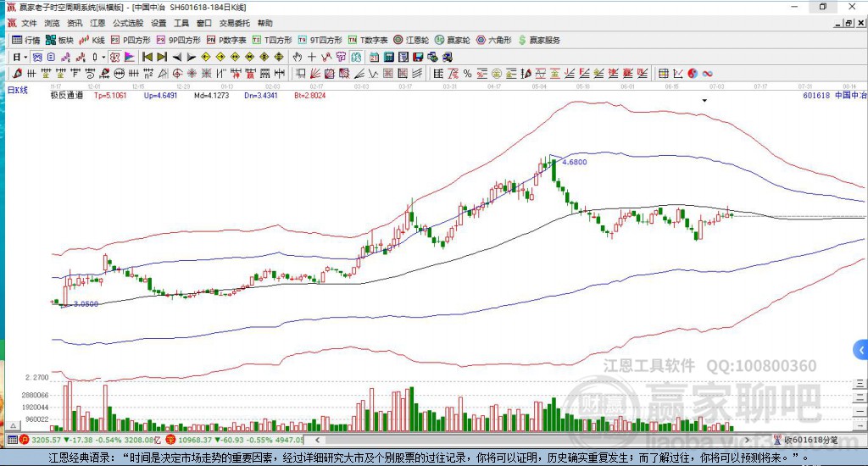Viewport: 868px width, 466px height.
Task: Click the small up-triangle button below volume axis
Action: pyautogui.click(x=14, y=425)
